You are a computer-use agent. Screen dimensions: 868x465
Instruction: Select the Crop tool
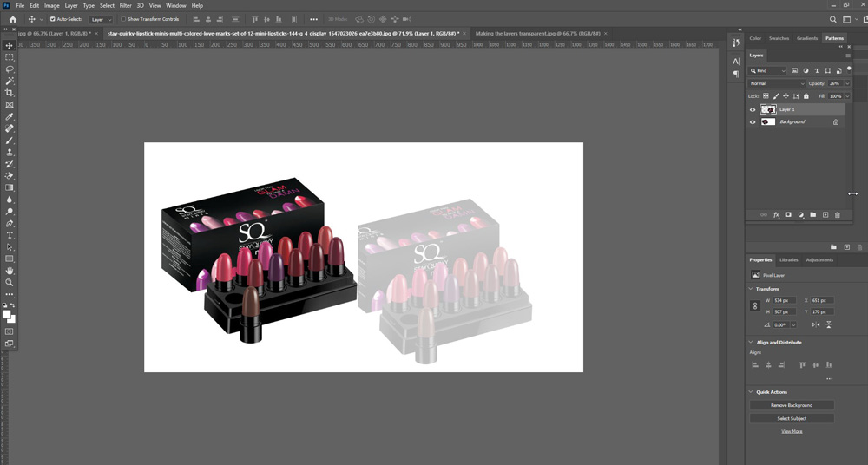click(10, 93)
